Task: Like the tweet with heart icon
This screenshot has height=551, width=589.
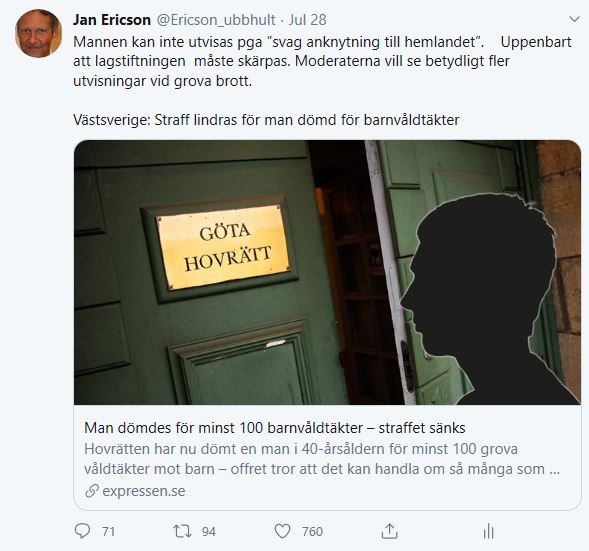Action: (x=282, y=531)
